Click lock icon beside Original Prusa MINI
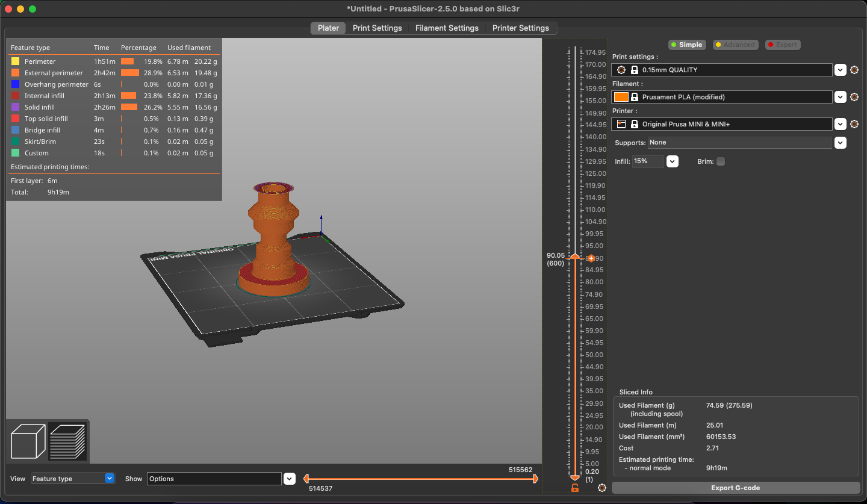 [x=634, y=124]
